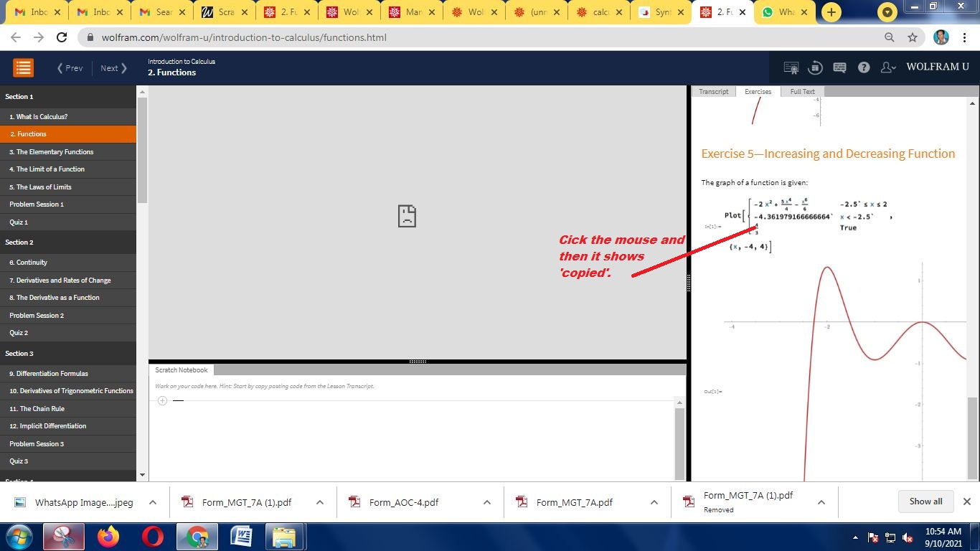Collapse the Section 2 header
Image resolution: width=980 pixels, height=551 pixels.
click(68, 242)
